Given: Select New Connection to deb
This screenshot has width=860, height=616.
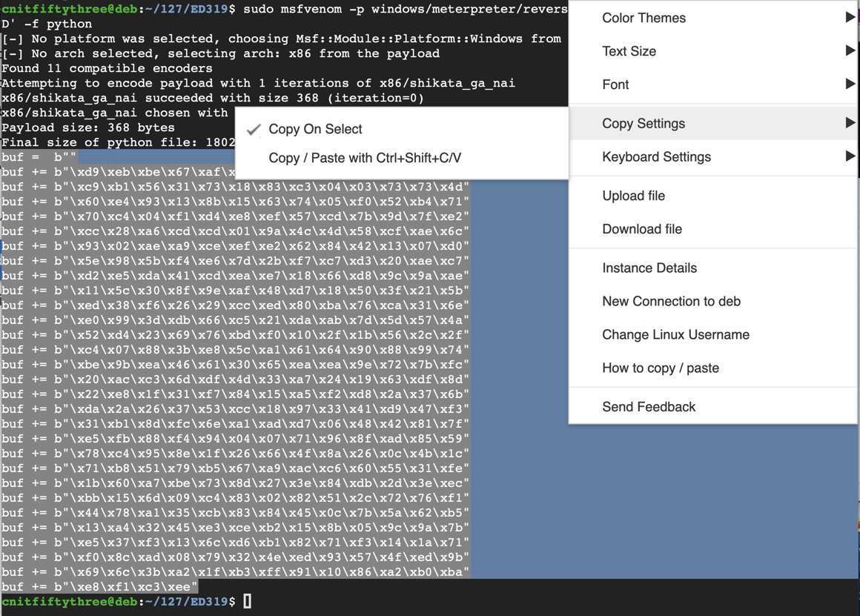Looking at the screenshot, I should pyautogui.click(x=713, y=302).
